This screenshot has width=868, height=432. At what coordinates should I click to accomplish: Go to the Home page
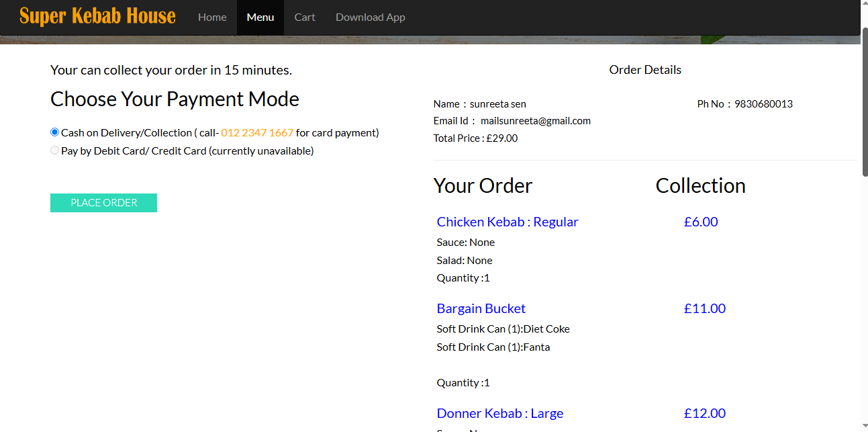click(x=212, y=17)
